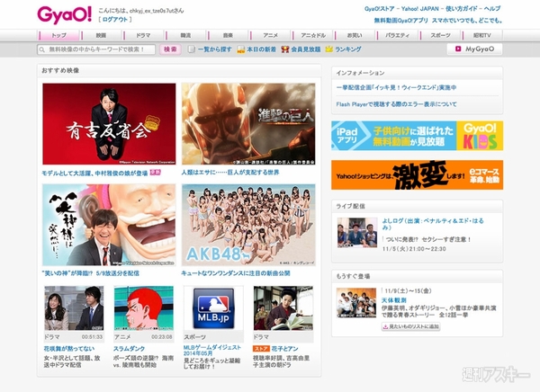Click the スラムダンク title link
The image size is (540, 392).
point(129,349)
